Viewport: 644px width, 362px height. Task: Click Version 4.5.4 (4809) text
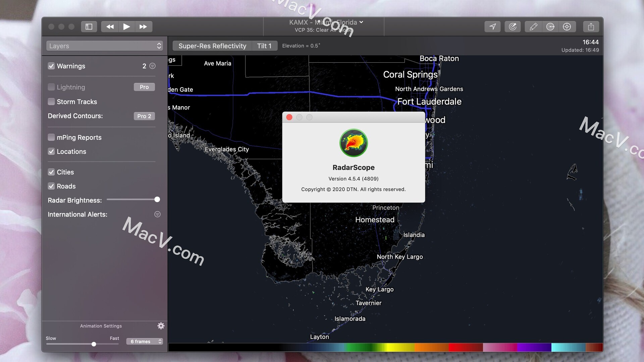tap(354, 179)
